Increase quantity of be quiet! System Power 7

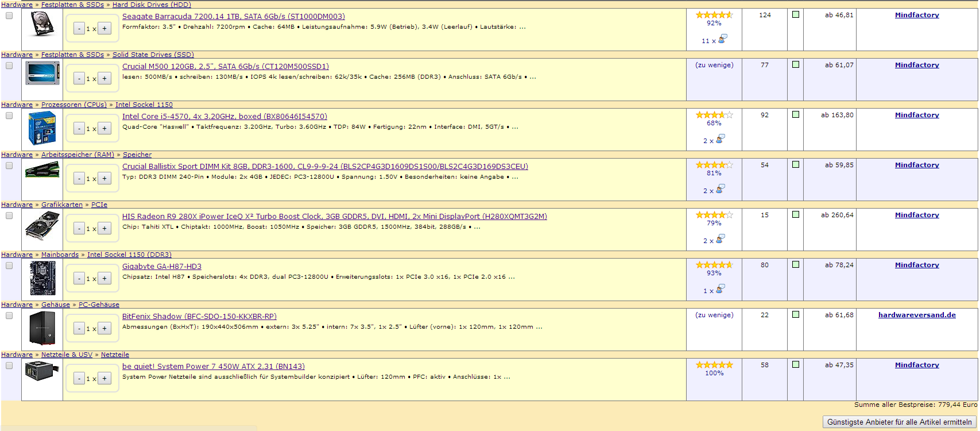coord(104,378)
